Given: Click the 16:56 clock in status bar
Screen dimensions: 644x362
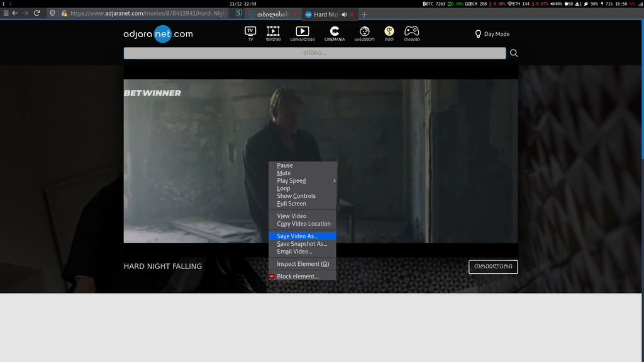Looking at the screenshot, I should click(x=621, y=4).
